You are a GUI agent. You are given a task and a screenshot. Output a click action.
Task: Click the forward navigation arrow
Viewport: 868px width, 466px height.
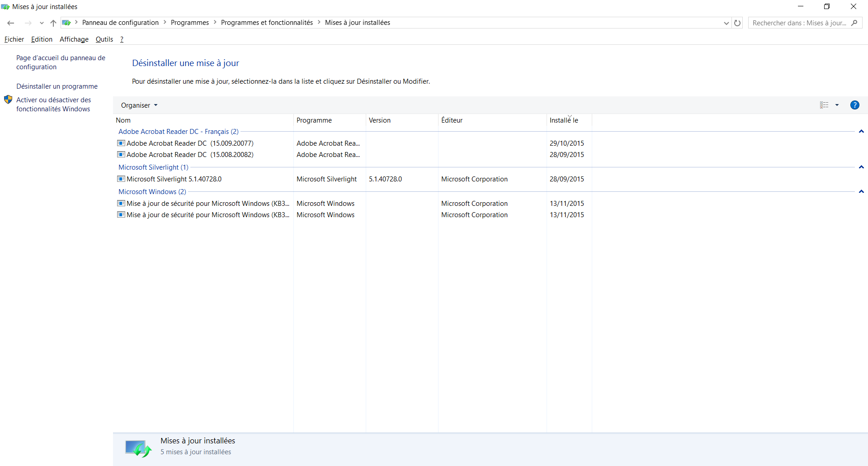click(x=28, y=23)
